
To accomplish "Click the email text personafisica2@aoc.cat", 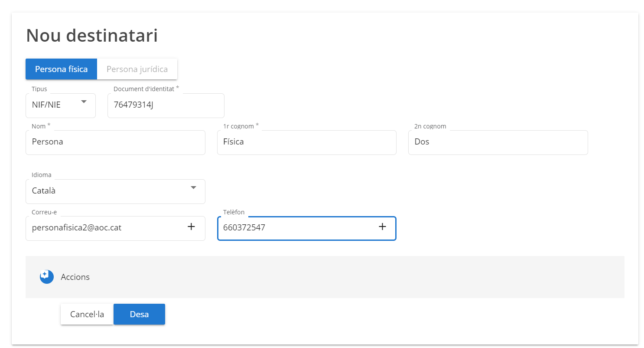I will [x=76, y=227].
